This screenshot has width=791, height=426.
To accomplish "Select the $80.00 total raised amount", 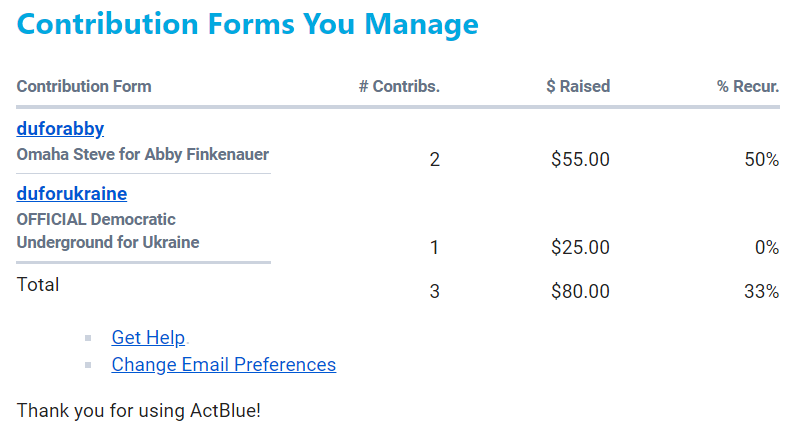I will coord(580,292).
